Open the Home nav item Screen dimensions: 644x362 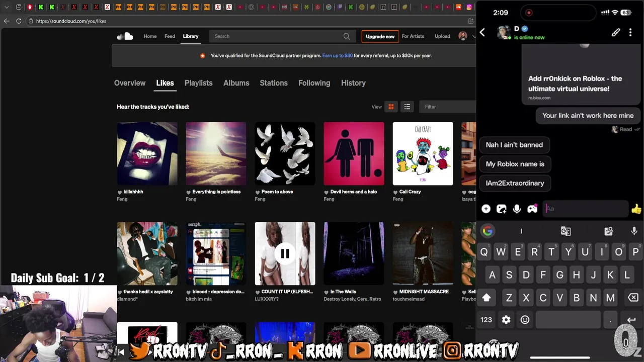tap(150, 36)
